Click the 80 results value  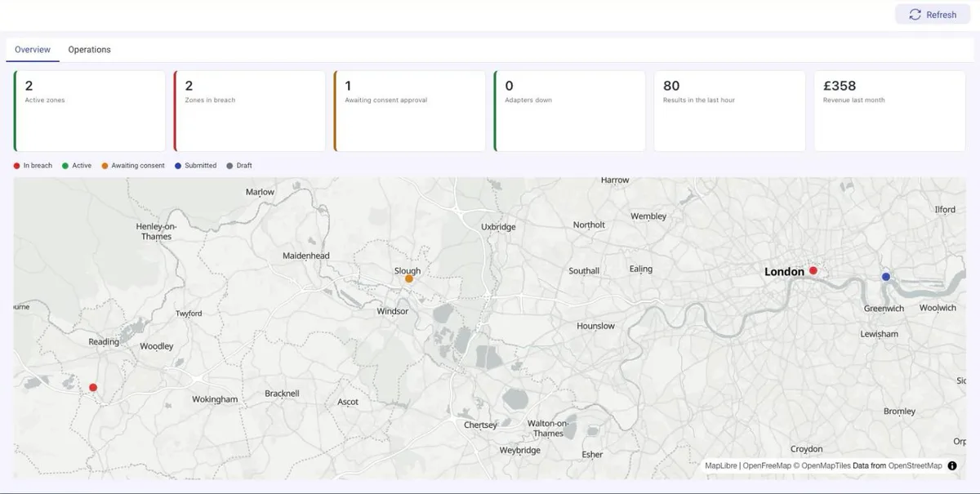[671, 86]
